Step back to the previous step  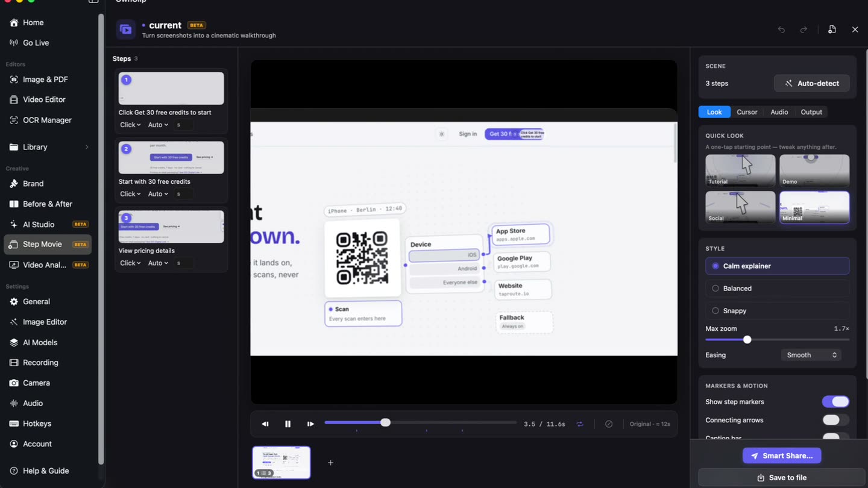tap(265, 424)
